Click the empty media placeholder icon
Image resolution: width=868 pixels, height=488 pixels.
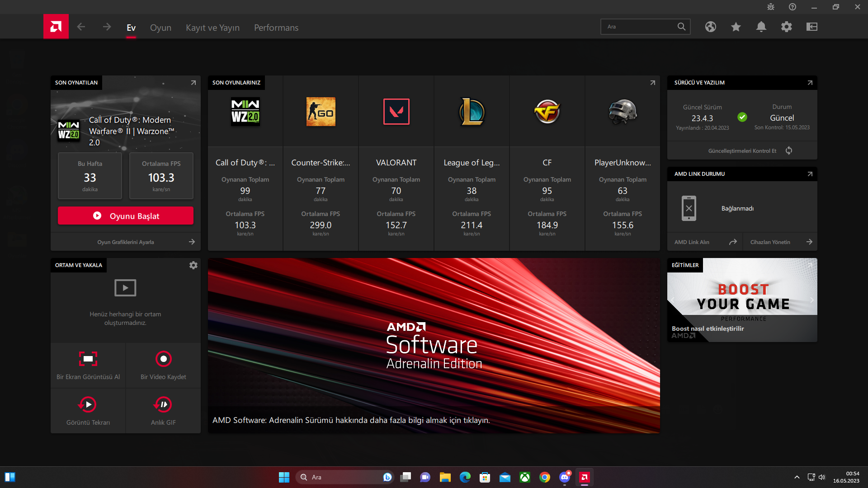coord(125,288)
